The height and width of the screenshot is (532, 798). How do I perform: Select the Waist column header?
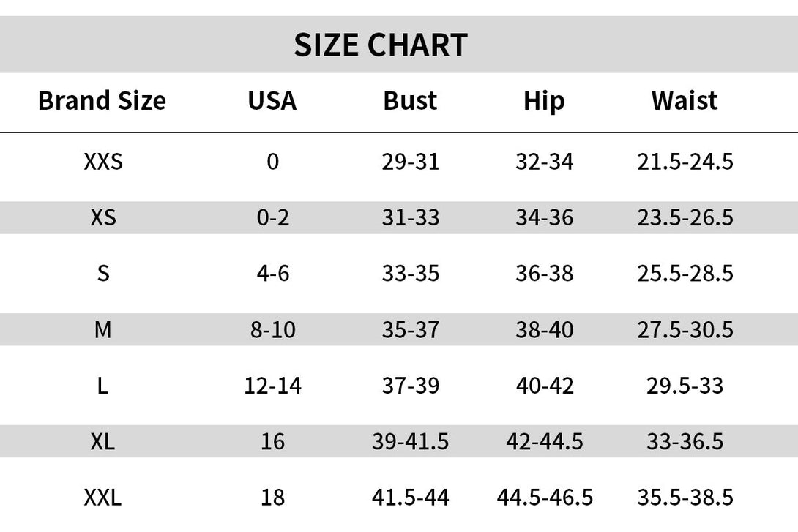685,100
